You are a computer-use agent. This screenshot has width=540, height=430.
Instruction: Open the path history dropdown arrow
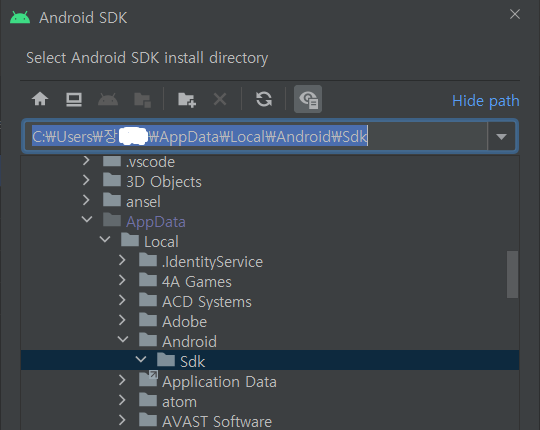coord(501,136)
